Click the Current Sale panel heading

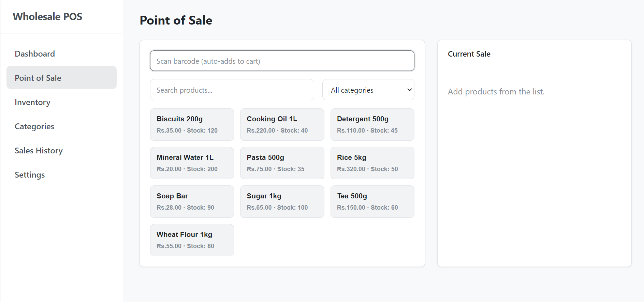[469, 54]
